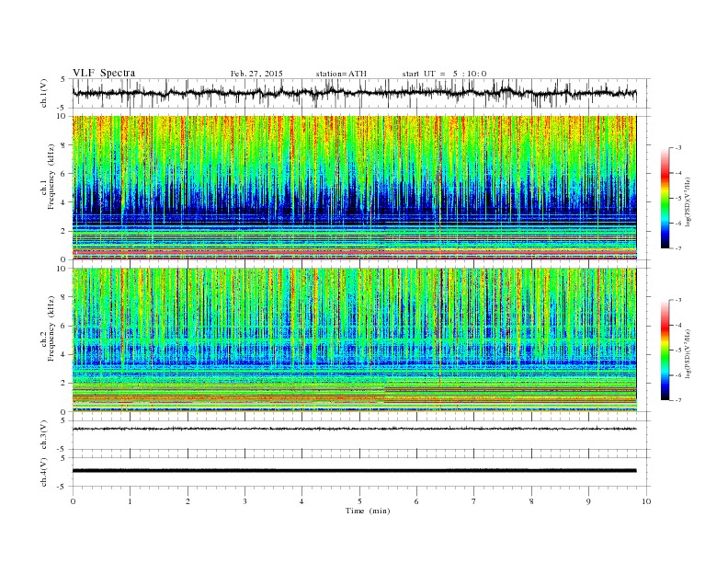Click the "ch.1(V)" axis label at top
The width and height of the screenshot is (728, 563).
point(44,93)
